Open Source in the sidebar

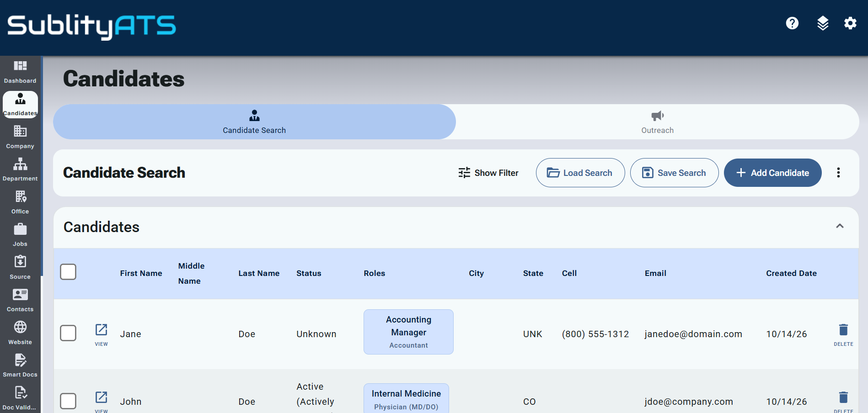click(20, 268)
